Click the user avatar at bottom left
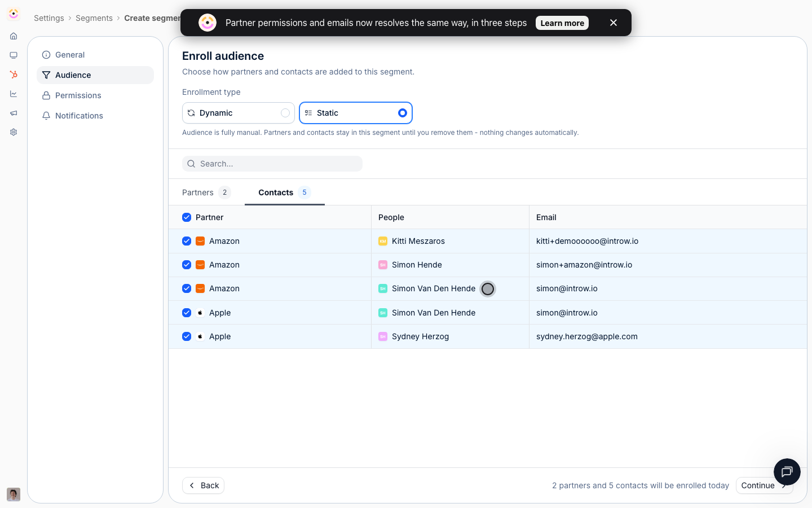 pyautogui.click(x=14, y=494)
